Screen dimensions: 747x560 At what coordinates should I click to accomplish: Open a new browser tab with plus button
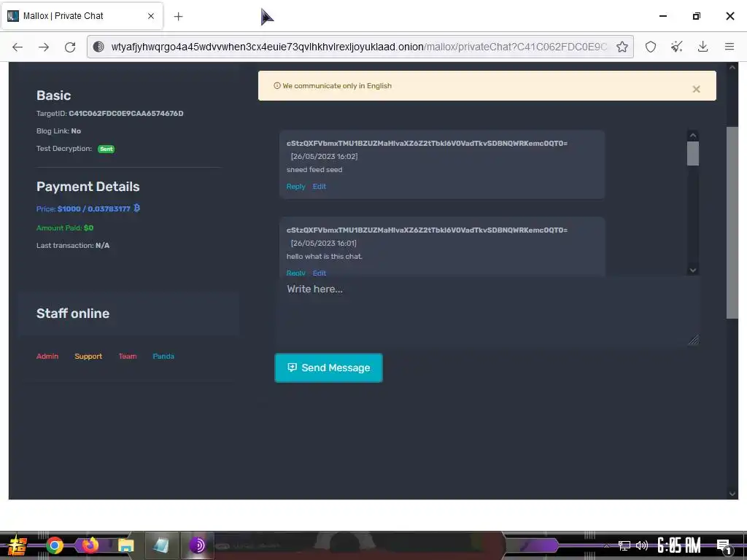tap(178, 16)
